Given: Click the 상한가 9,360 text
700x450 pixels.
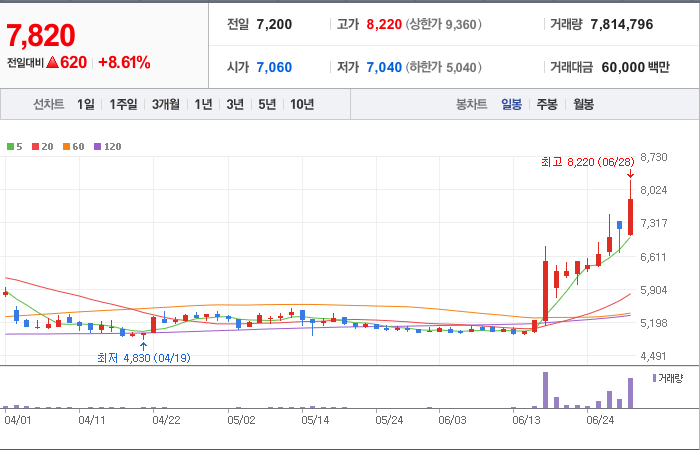Looking at the screenshot, I should tap(444, 24).
